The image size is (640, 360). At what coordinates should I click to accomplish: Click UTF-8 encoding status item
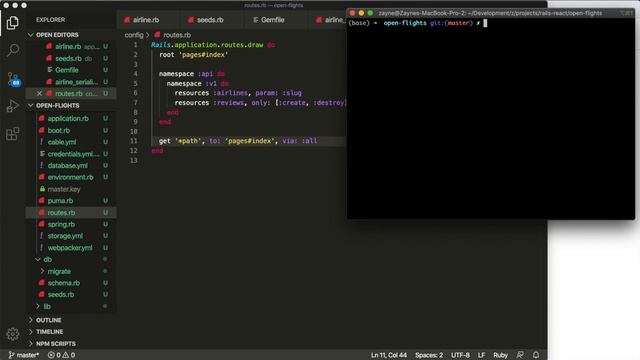click(460, 355)
